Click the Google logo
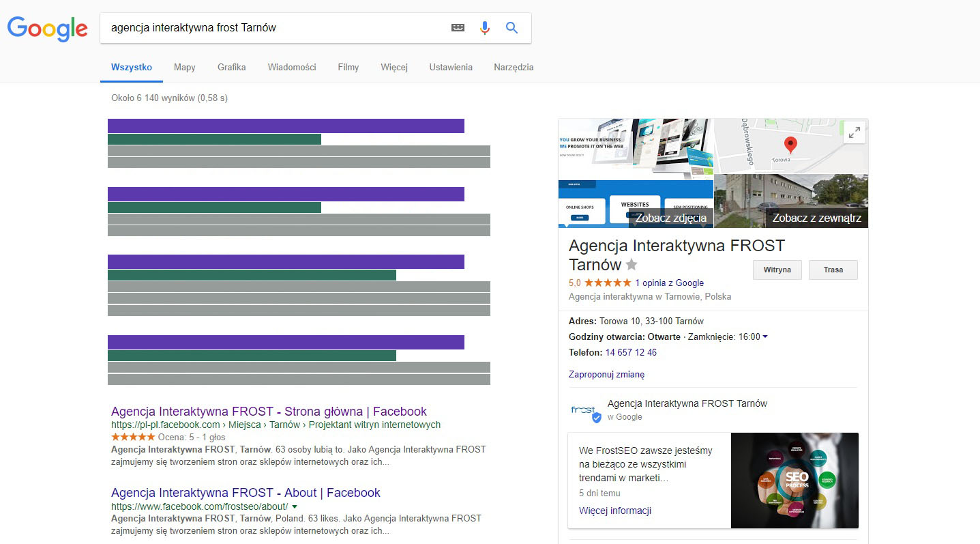The height and width of the screenshot is (544, 980). [x=48, y=29]
